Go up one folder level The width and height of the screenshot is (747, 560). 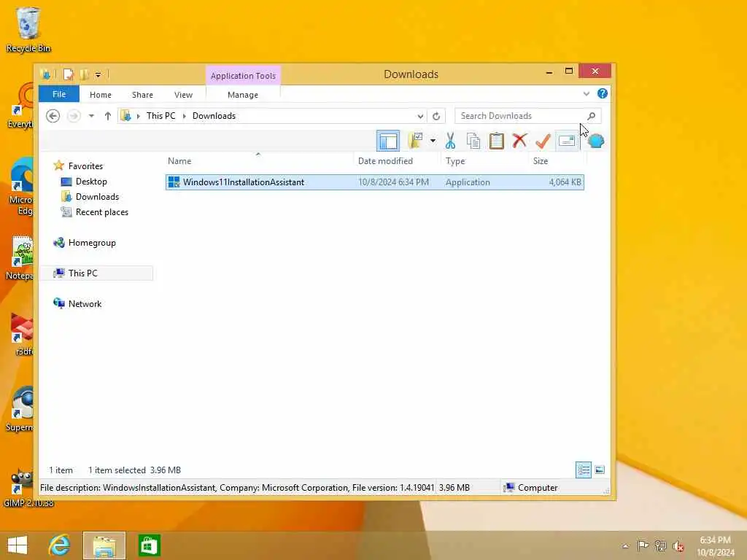click(108, 116)
